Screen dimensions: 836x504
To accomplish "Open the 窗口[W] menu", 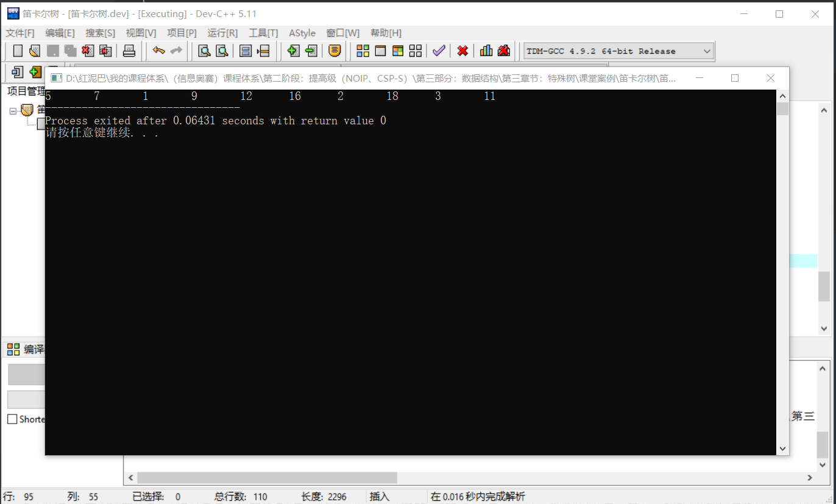I will (x=343, y=33).
